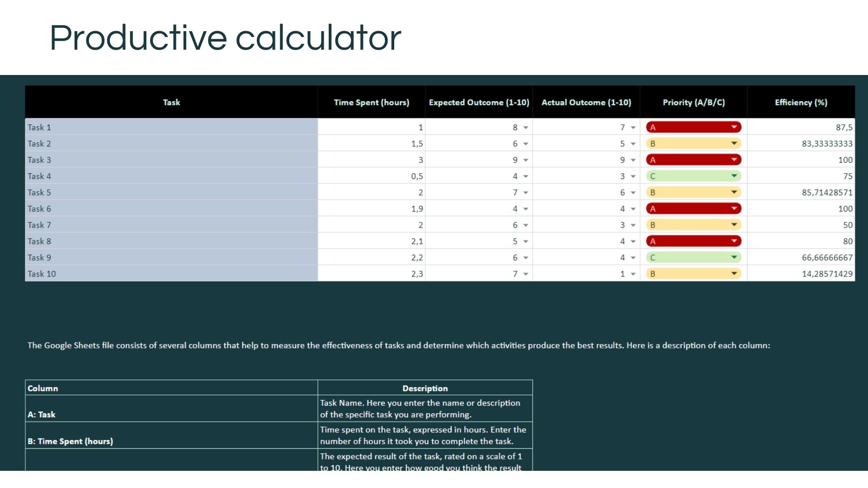The width and height of the screenshot is (868, 488).
Task: Expand Task 2 Expected Outcome dropdown arrow
Action: [526, 144]
